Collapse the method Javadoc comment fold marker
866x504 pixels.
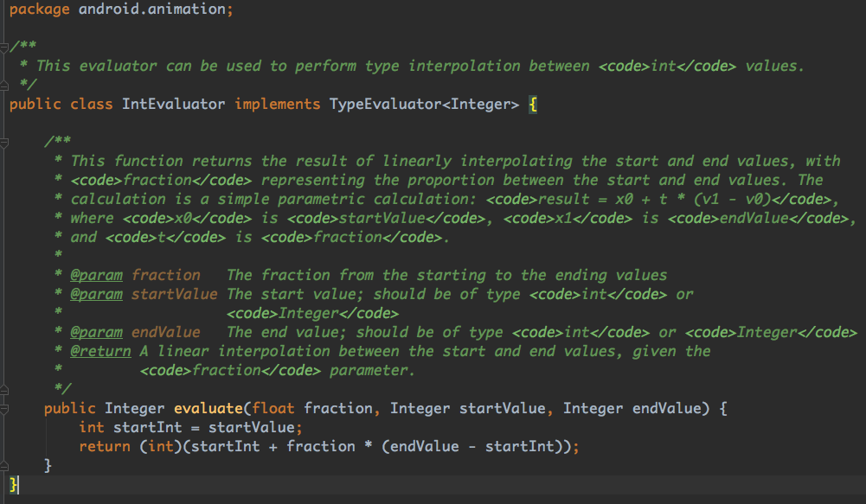click(x=4, y=141)
